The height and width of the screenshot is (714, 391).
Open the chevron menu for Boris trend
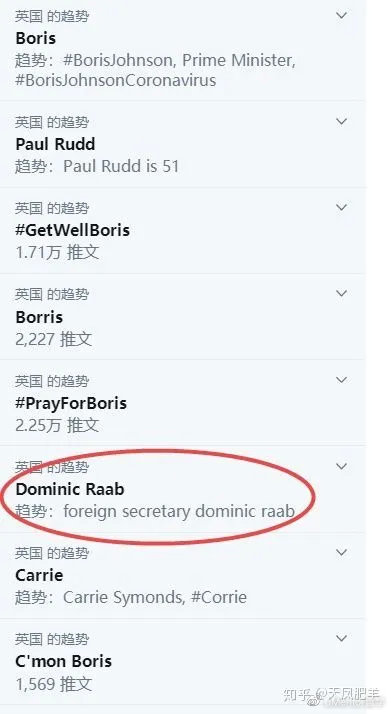tap(341, 15)
